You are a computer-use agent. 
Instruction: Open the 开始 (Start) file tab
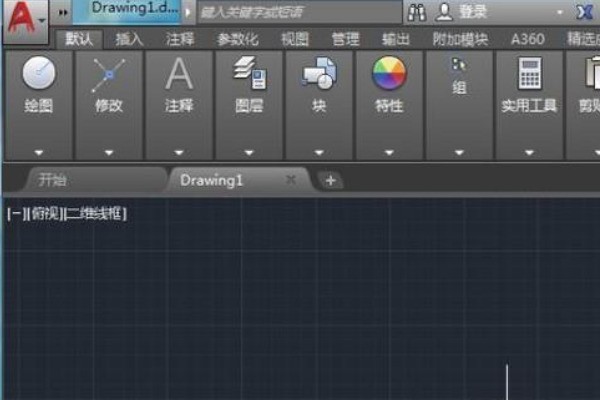55,180
